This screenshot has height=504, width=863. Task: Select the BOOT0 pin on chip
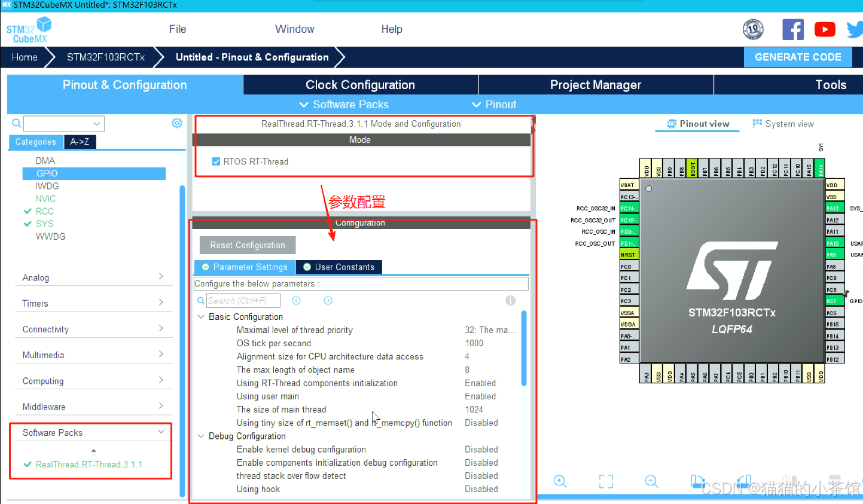point(693,168)
